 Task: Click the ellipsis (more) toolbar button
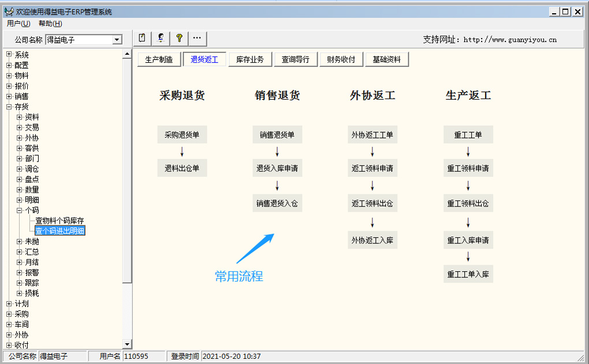point(197,38)
